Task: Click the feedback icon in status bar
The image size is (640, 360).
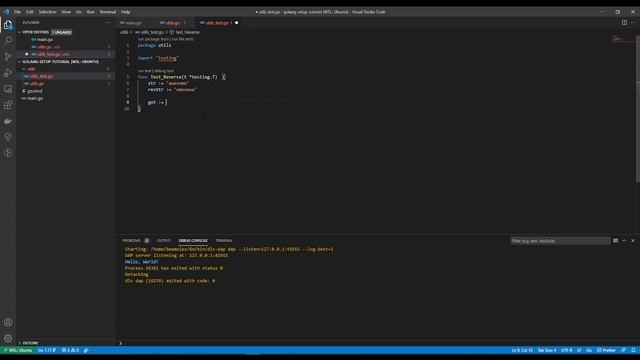Action: (x=623, y=350)
